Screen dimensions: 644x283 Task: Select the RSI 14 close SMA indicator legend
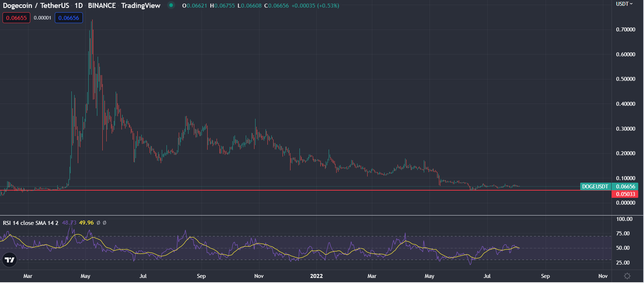click(x=31, y=223)
